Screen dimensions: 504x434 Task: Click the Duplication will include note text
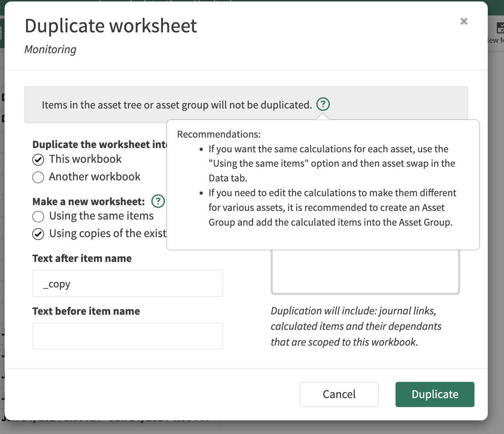[x=355, y=326]
